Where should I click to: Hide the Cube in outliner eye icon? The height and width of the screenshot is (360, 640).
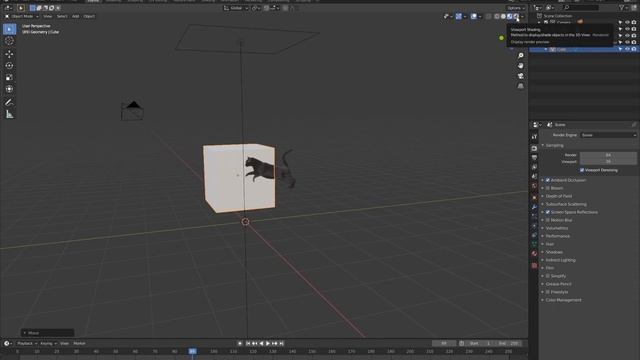[627, 49]
